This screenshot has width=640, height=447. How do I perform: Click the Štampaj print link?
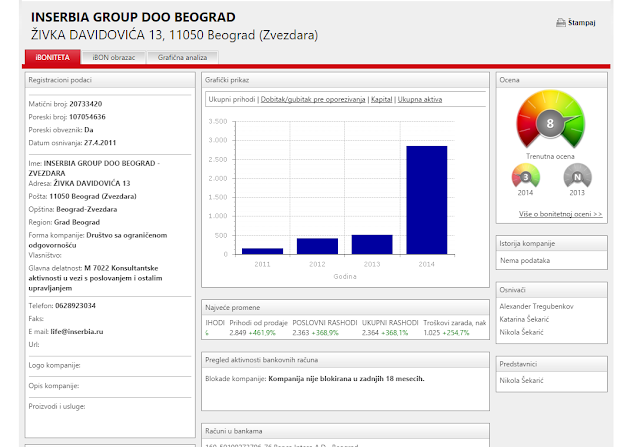[581, 23]
